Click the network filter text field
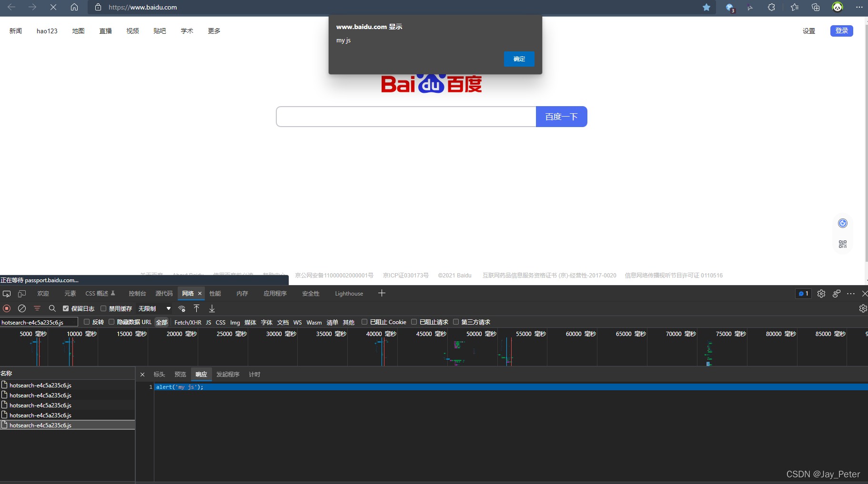 point(39,322)
